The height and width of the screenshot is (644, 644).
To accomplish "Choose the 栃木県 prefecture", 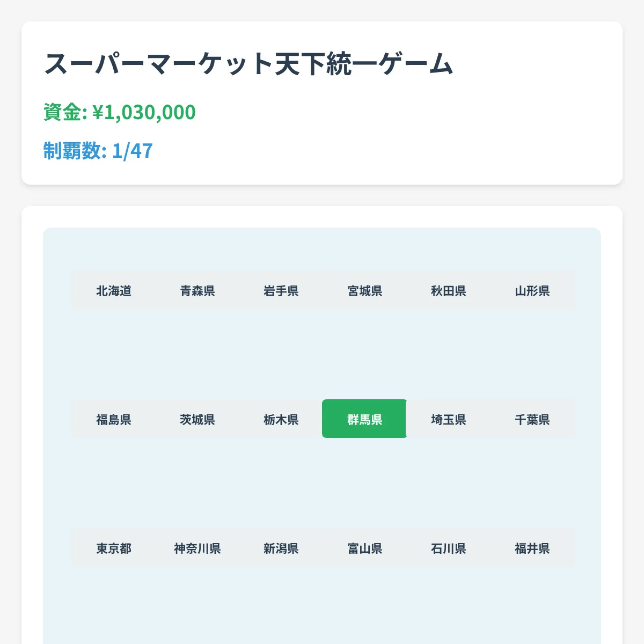I will pyautogui.click(x=281, y=420).
